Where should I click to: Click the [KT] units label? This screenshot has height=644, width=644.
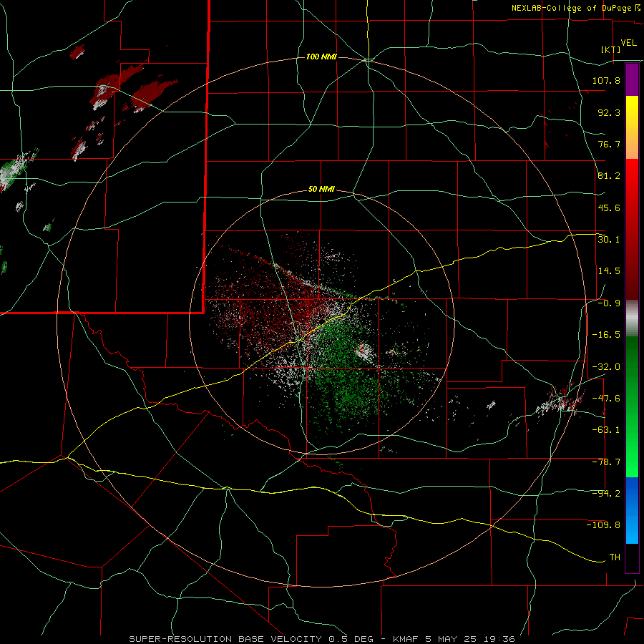(611, 49)
